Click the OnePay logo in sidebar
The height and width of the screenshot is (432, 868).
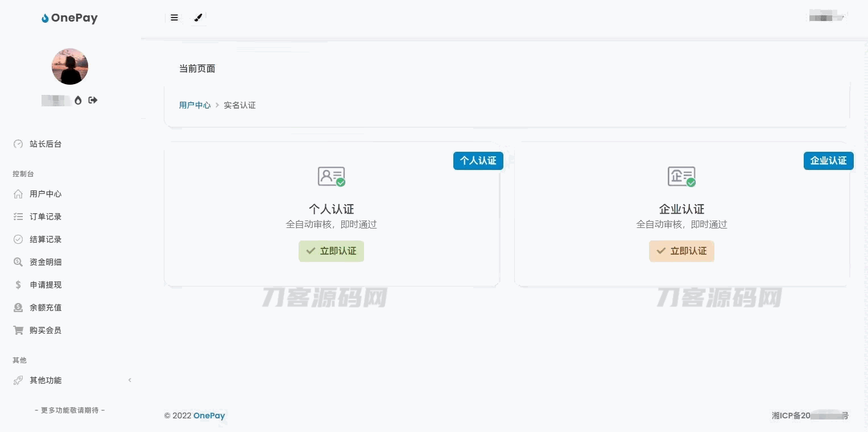click(x=69, y=18)
